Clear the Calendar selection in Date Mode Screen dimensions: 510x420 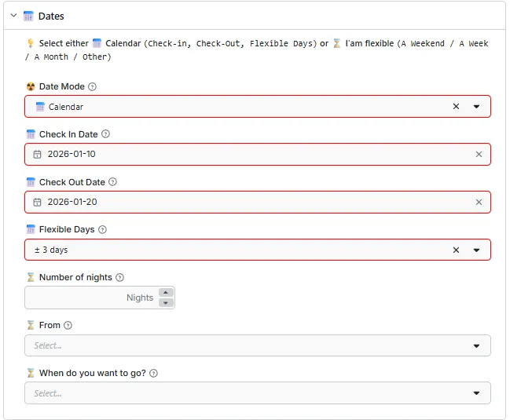[x=456, y=107]
